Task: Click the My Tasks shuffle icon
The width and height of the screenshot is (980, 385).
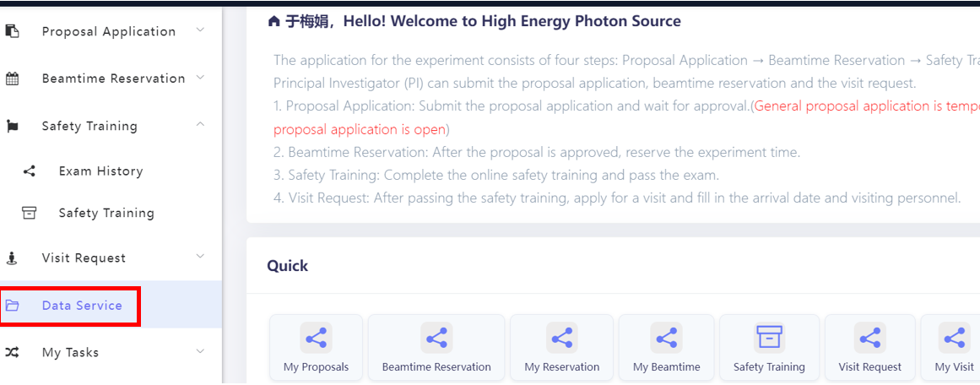Action: (13, 352)
